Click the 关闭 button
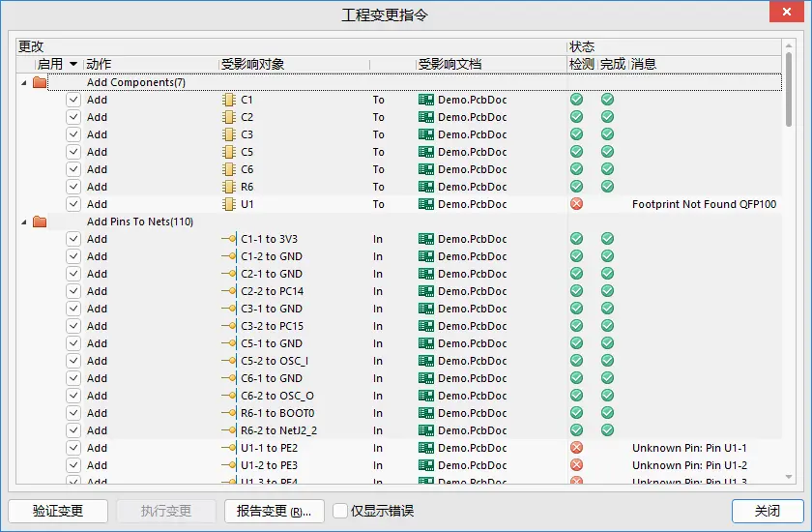The height and width of the screenshot is (532, 812). (x=768, y=512)
